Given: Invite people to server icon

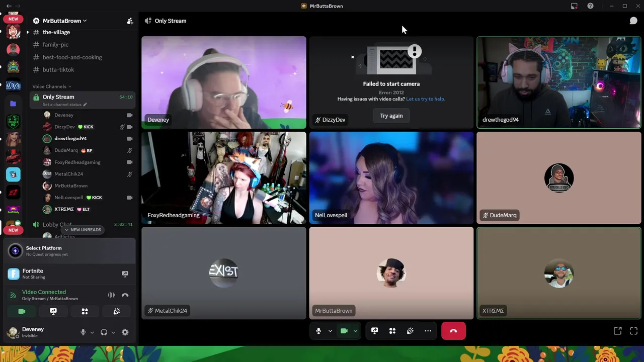Looking at the screenshot, I should tap(130, 21).
